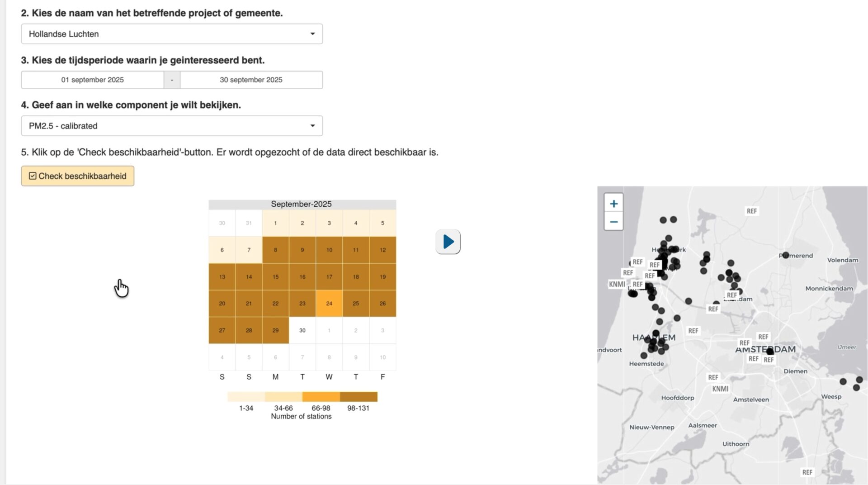
Task: Click the KNMI marker near Amstelveen
Action: pyautogui.click(x=720, y=389)
